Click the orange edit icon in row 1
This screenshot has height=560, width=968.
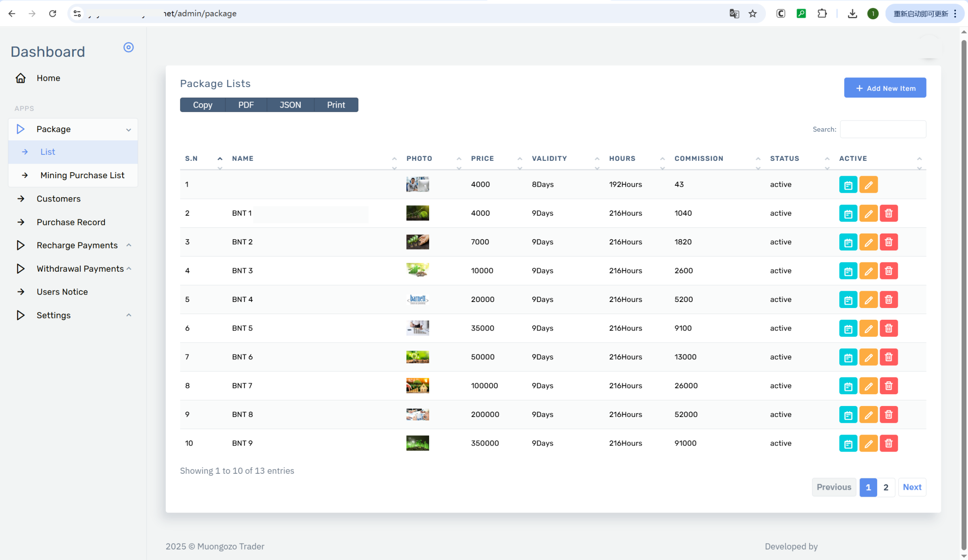pos(868,185)
